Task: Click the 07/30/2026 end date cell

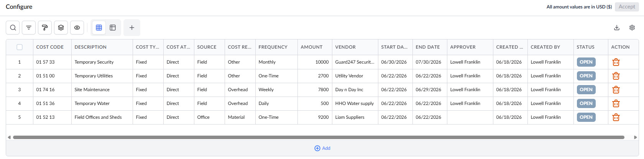Action: (x=430, y=62)
